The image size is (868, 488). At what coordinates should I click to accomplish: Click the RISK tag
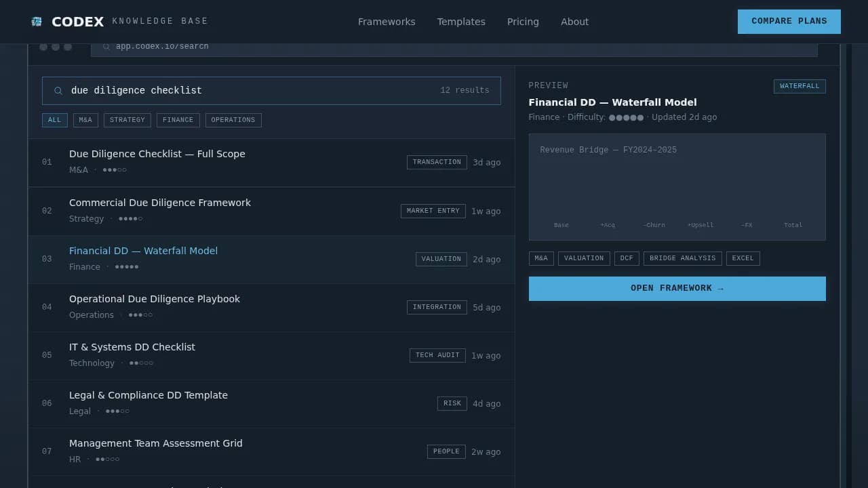click(452, 404)
